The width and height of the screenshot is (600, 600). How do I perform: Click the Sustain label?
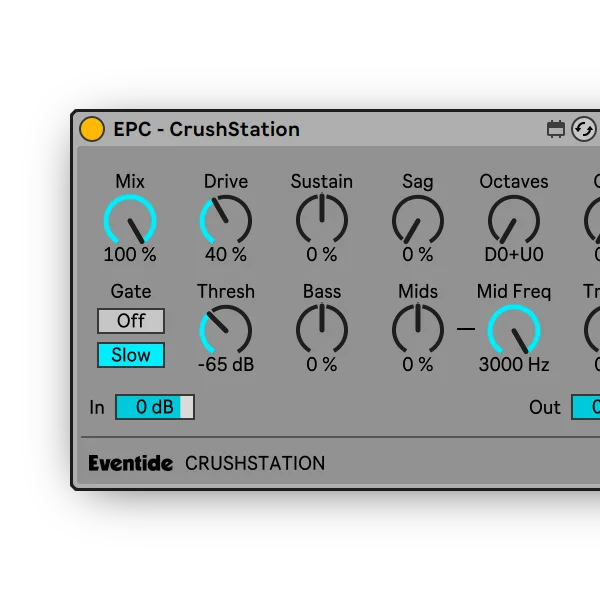322,181
